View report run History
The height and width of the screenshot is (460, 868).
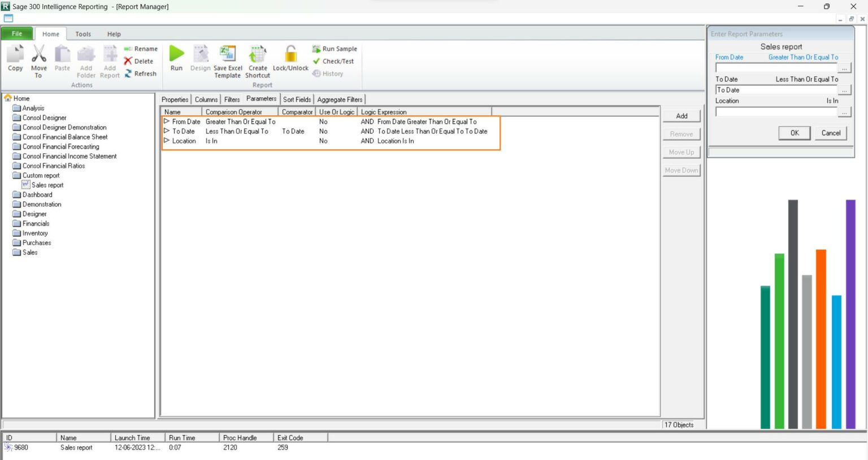pyautogui.click(x=328, y=73)
